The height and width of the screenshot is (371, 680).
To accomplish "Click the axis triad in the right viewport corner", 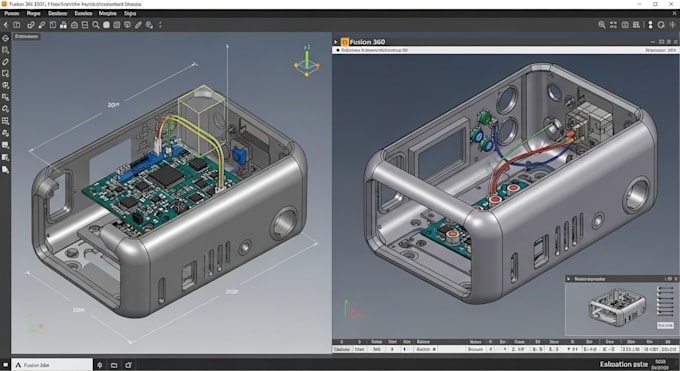I will (352, 310).
